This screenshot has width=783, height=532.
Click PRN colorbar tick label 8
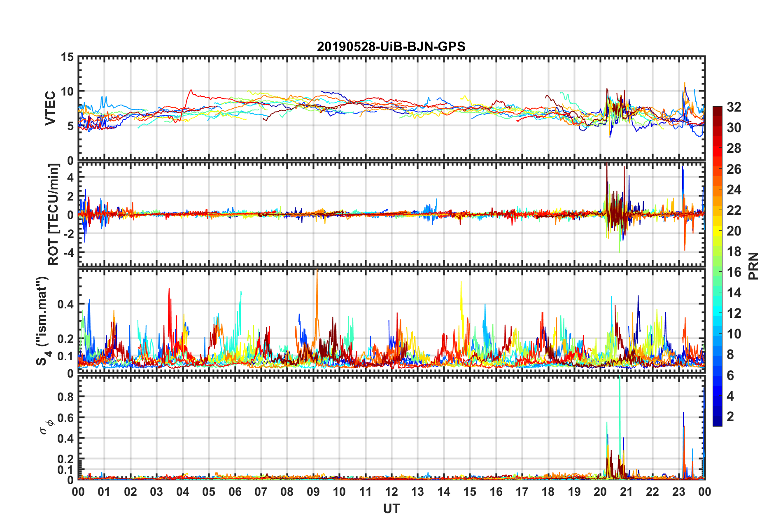click(x=730, y=355)
